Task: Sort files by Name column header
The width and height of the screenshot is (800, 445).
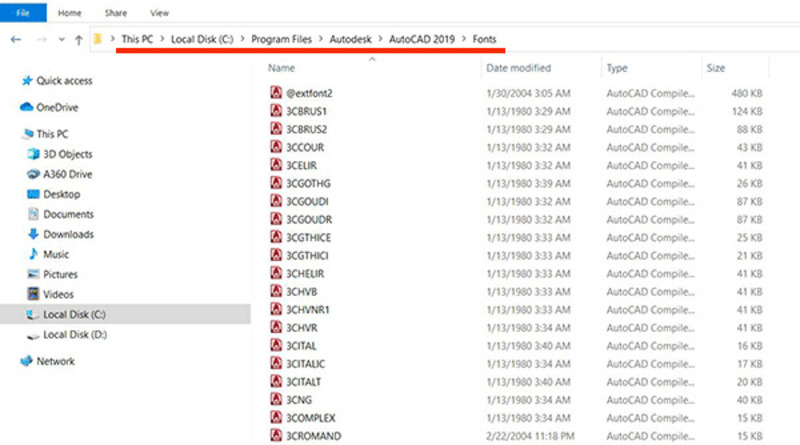Action: 282,68
